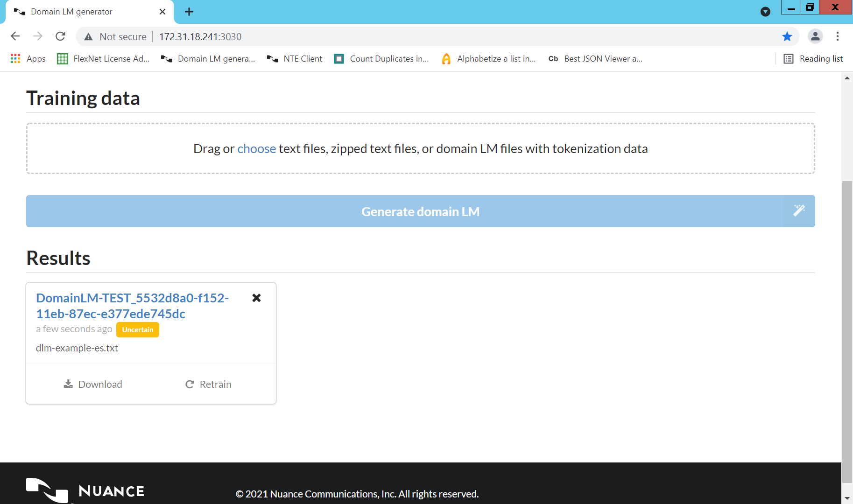Click the Not secure warning icon
The width and height of the screenshot is (853, 504).
pyautogui.click(x=88, y=37)
